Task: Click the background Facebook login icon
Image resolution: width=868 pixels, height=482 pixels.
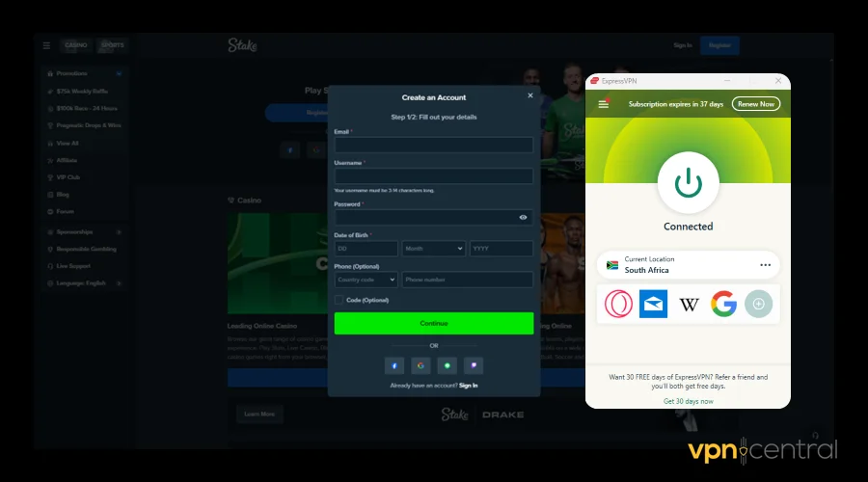Action: [x=290, y=150]
